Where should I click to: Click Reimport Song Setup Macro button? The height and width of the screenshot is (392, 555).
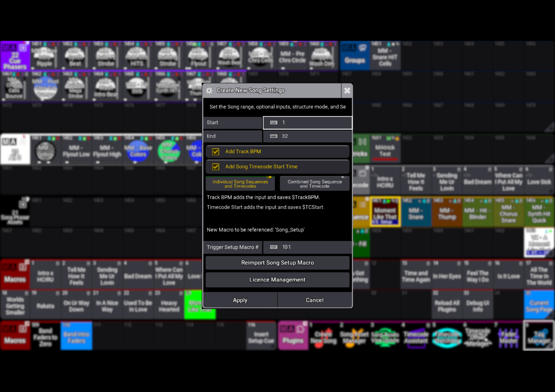(277, 263)
